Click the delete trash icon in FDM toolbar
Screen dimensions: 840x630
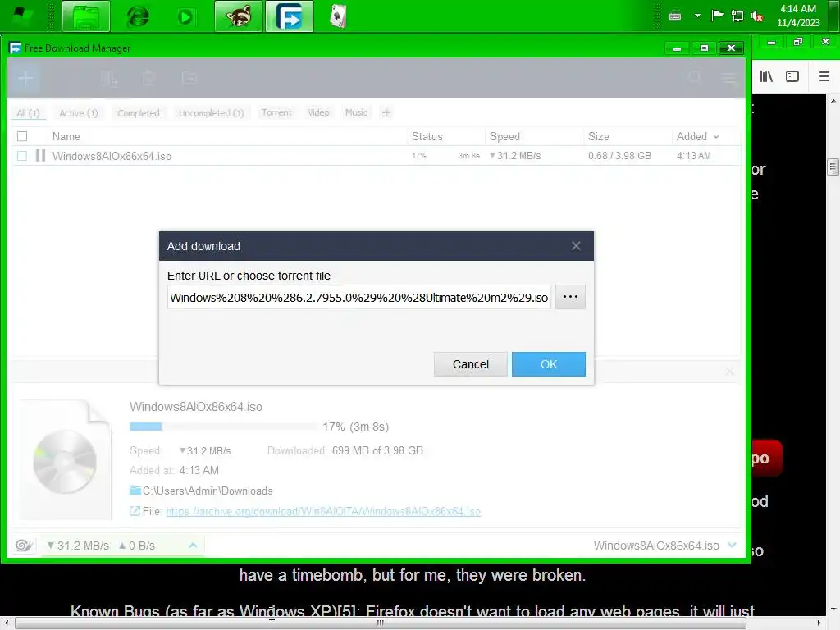(148, 79)
